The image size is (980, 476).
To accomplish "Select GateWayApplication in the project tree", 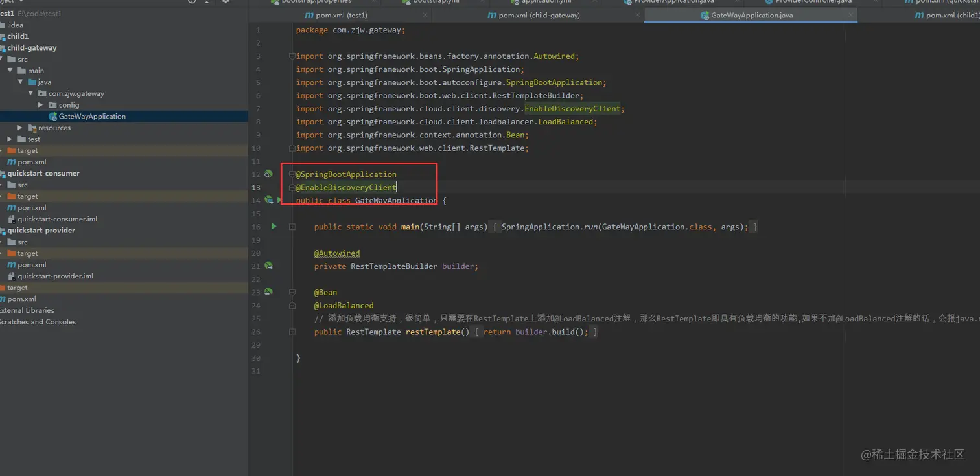I will click(x=92, y=117).
